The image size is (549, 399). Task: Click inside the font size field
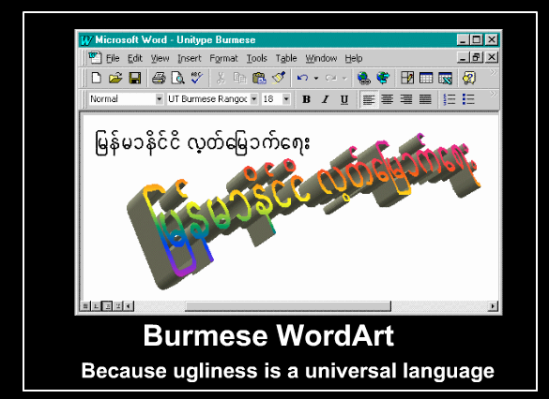(272, 99)
